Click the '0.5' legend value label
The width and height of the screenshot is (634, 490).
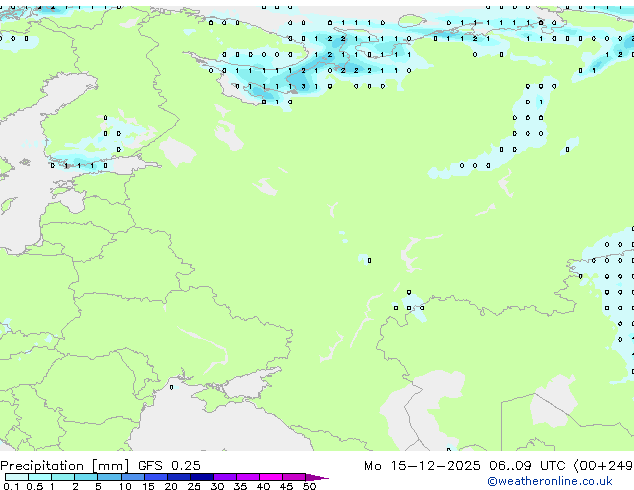click(x=35, y=486)
